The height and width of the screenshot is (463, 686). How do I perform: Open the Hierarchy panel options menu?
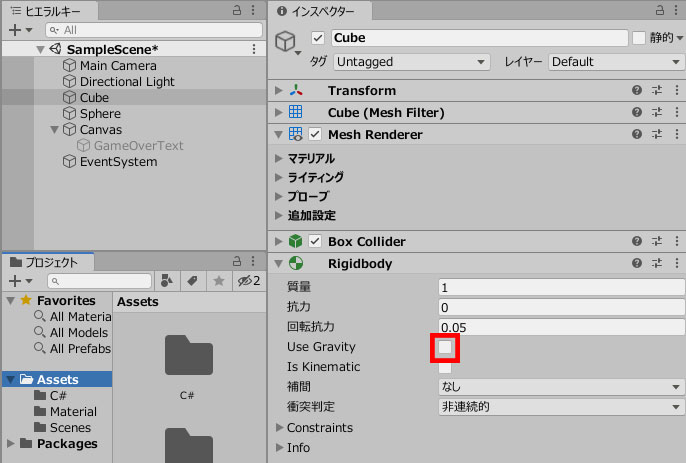pos(253,10)
